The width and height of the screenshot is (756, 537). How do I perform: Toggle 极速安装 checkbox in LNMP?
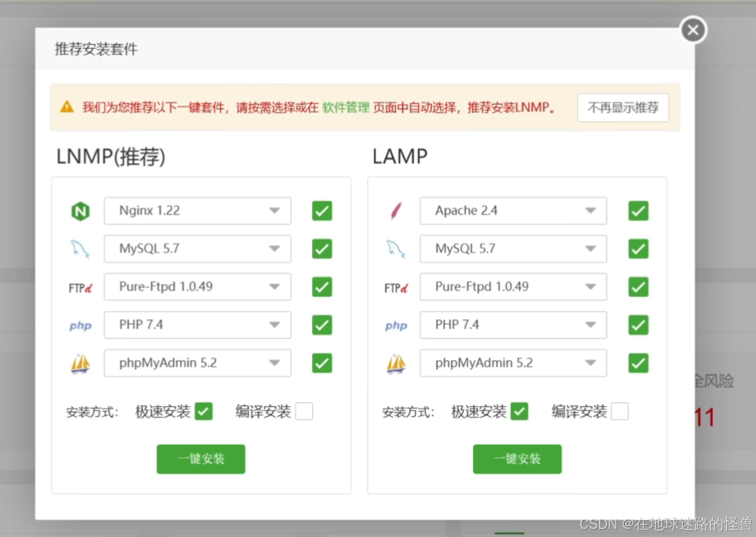204,411
